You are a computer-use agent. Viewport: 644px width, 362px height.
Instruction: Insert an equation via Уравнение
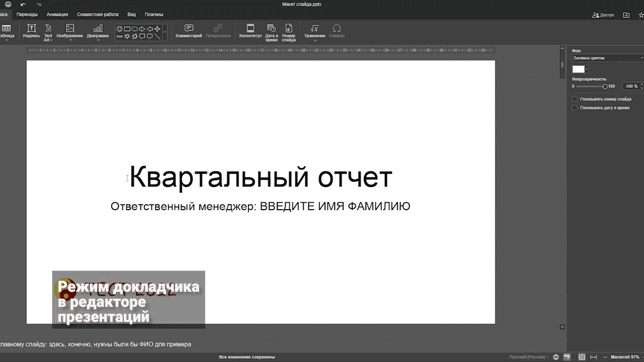pos(315,32)
